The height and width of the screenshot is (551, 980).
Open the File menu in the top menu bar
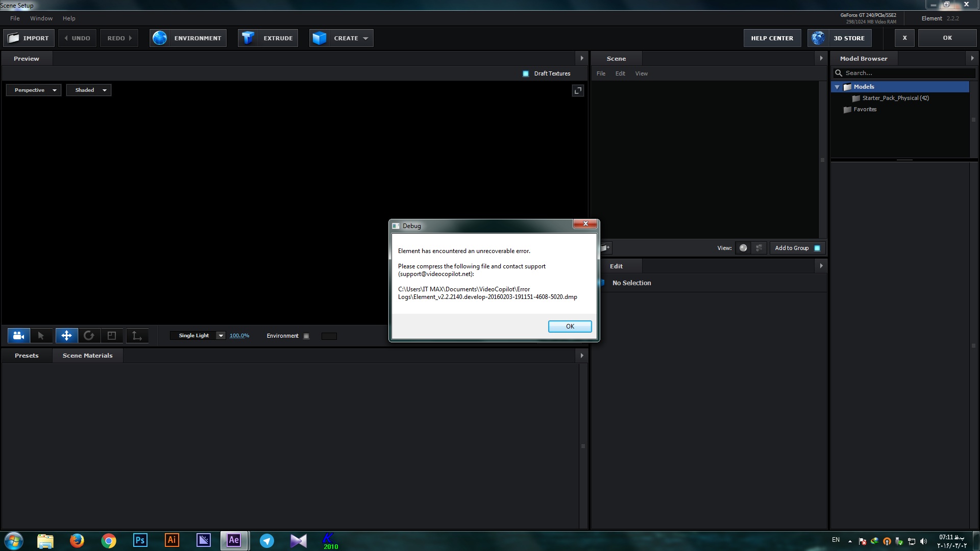click(15, 18)
